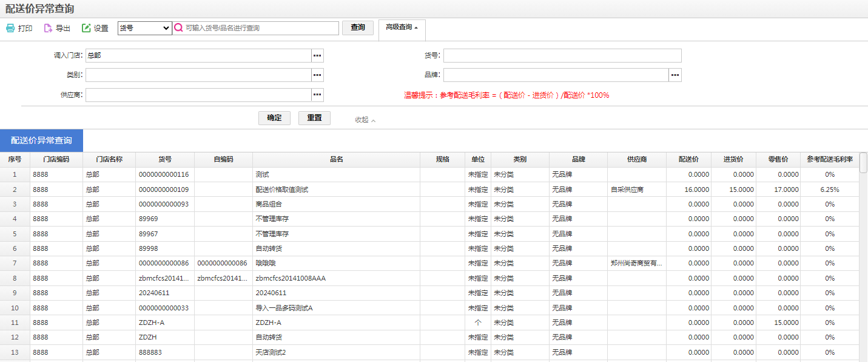The image size is (868, 362).
Task: Click supplier cell 郑州尚奇商贸有...
Action: [x=637, y=264]
